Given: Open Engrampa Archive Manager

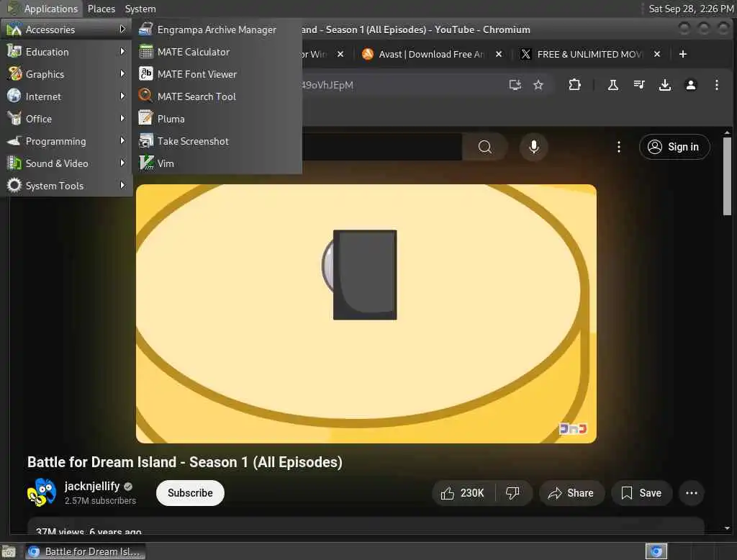Looking at the screenshot, I should [x=217, y=30].
